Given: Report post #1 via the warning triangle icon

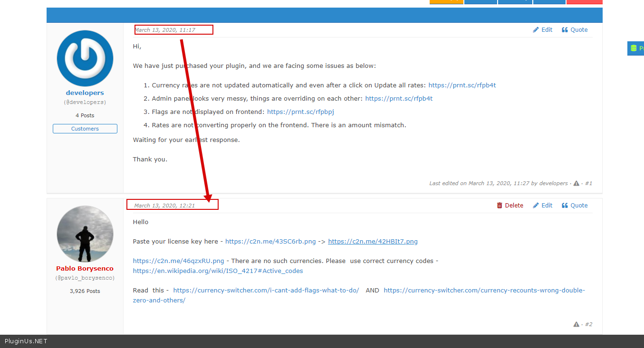Looking at the screenshot, I should coord(576,183).
